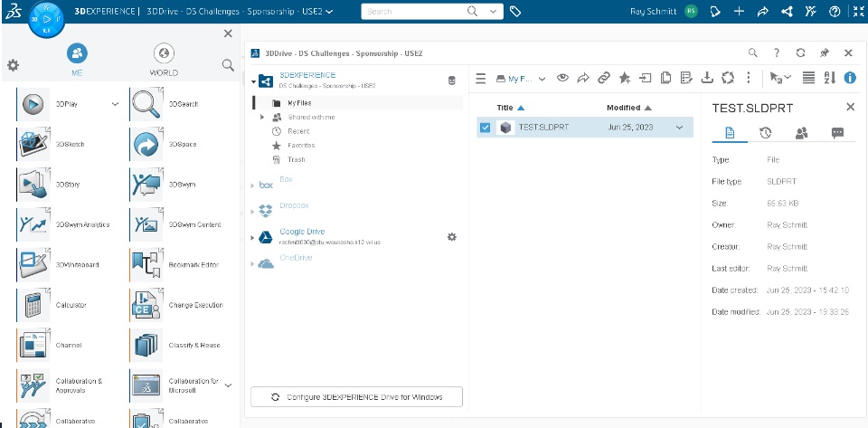Launch the 3DSearch app
Screen dimensions: 868x428
[146, 104]
